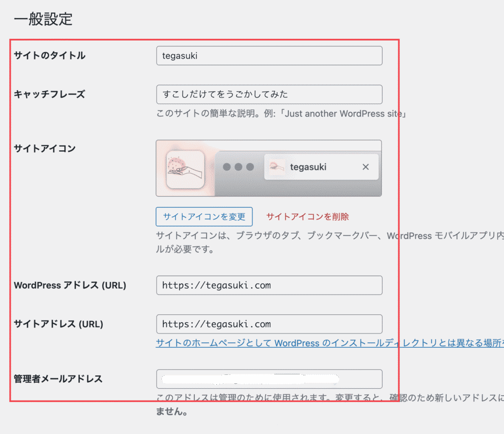Click the サイトアイコン label

click(x=45, y=148)
